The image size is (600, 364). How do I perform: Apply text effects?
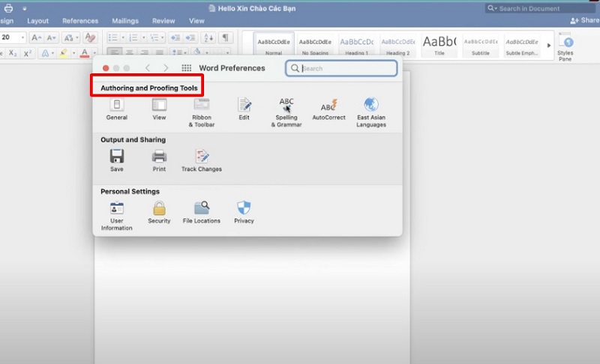(x=45, y=53)
